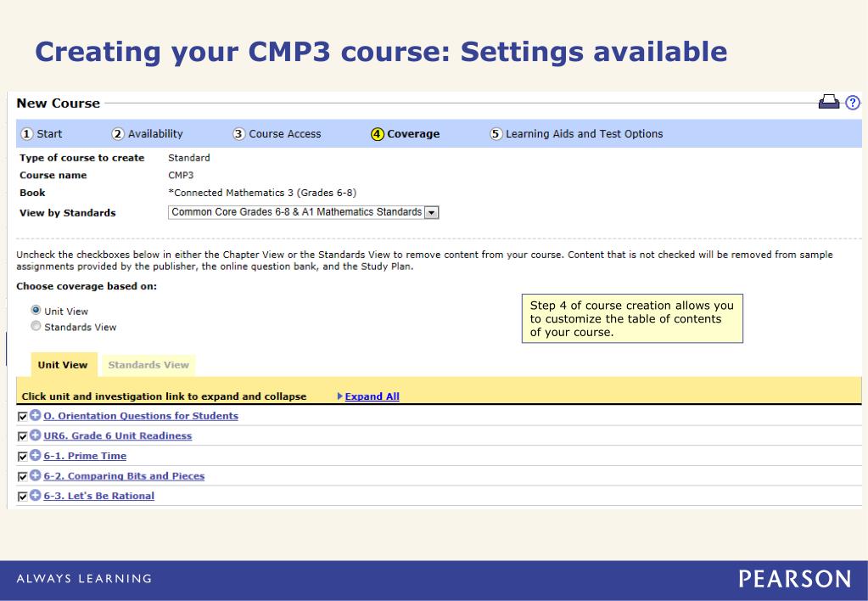Click the Expand All arrow triangle
868x601 pixels.
pyautogui.click(x=340, y=396)
